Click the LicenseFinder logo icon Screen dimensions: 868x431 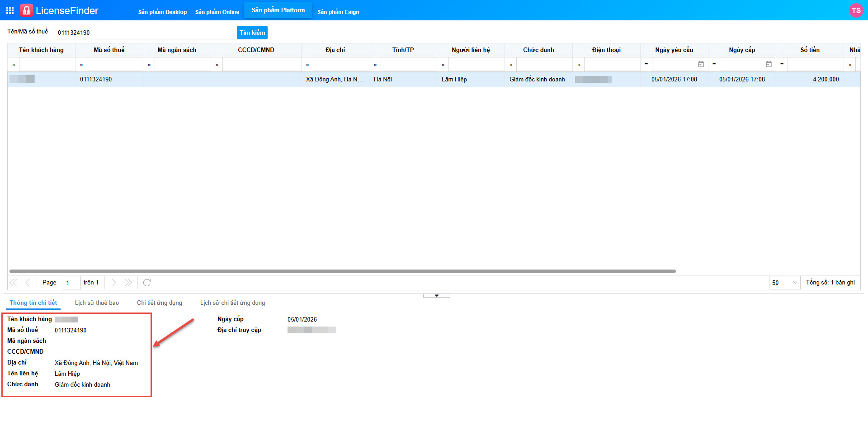[27, 10]
